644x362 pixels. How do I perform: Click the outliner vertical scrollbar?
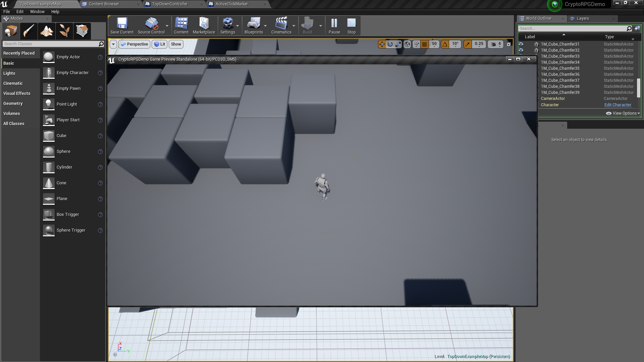[x=639, y=88]
